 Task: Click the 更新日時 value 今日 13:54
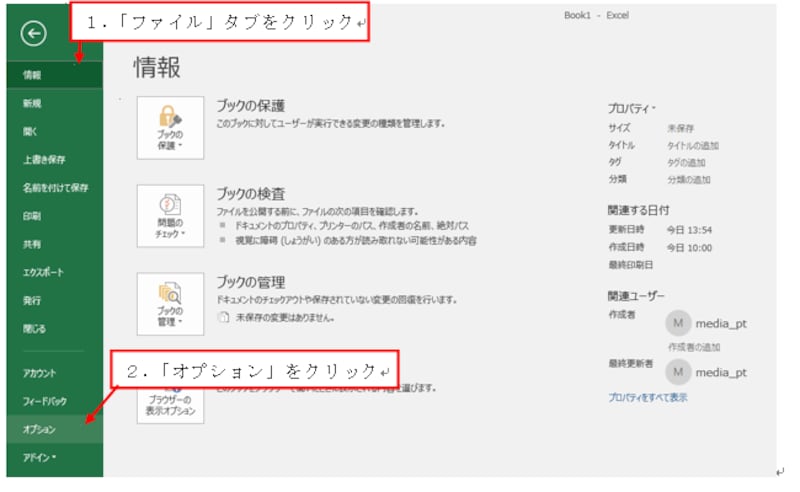[689, 230]
